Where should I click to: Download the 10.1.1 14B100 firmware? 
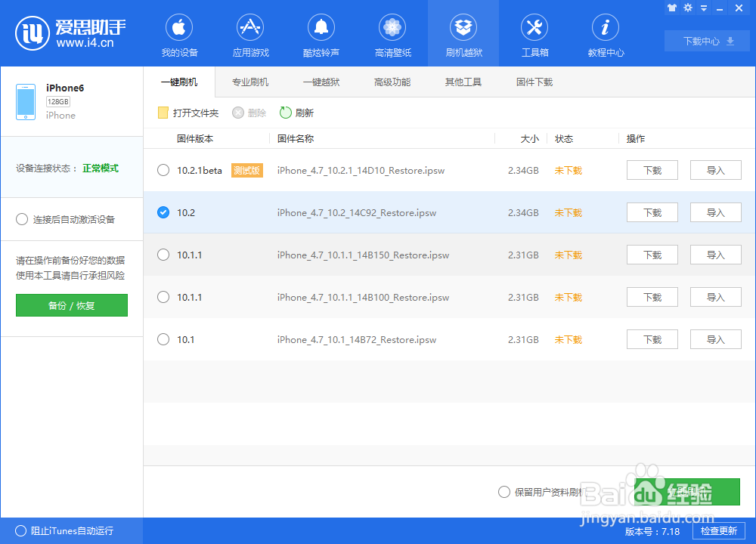(652, 297)
